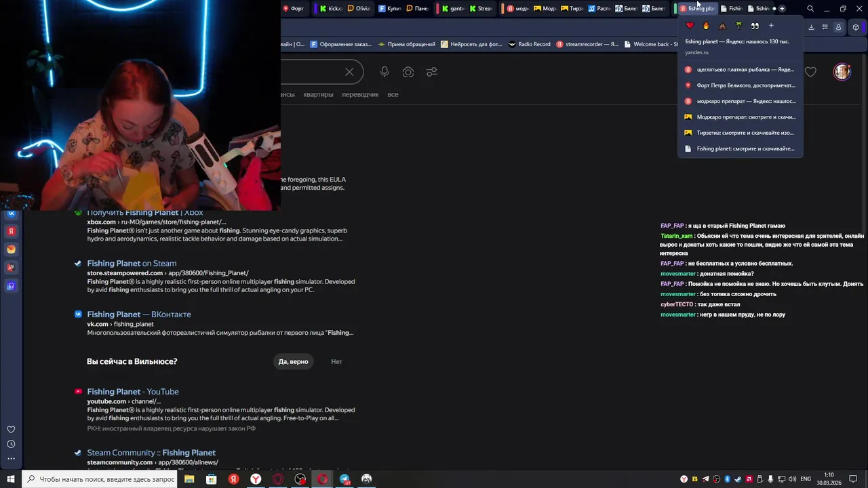
Task: Open the browser easy setup icon
Action: point(825,27)
